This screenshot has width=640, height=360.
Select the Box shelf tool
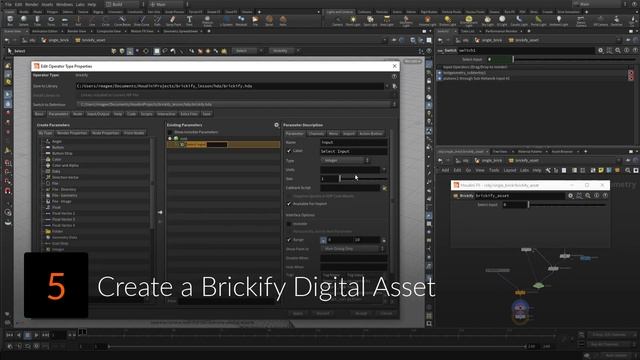coord(10,20)
